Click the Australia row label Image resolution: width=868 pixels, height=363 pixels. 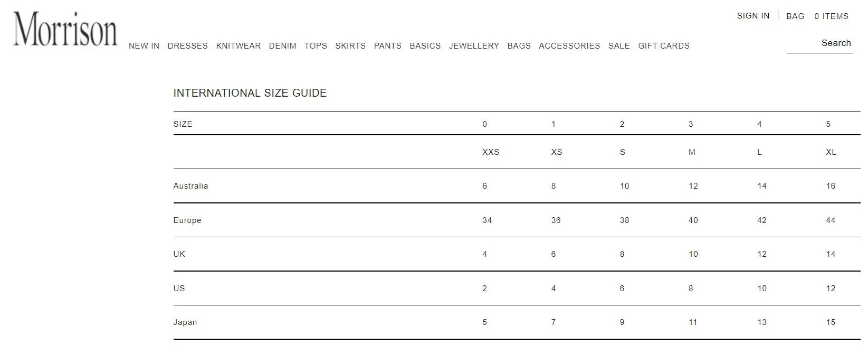[x=190, y=186]
